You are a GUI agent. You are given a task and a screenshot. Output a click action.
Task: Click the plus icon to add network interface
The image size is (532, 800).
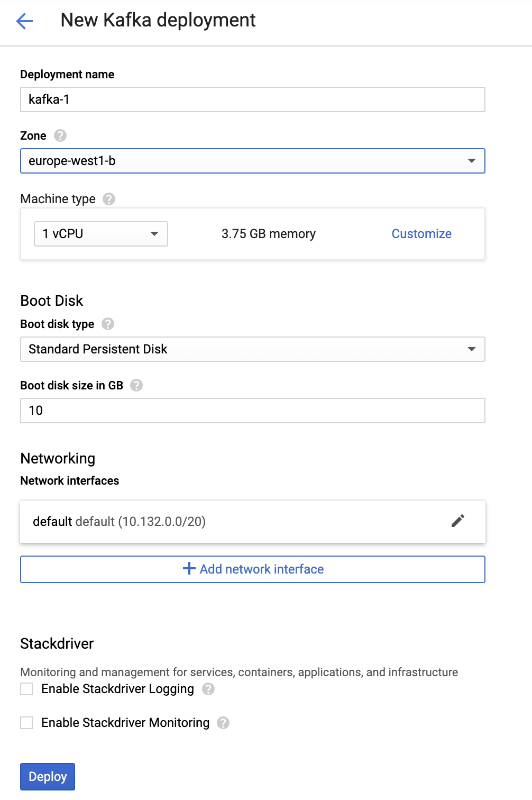click(189, 568)
